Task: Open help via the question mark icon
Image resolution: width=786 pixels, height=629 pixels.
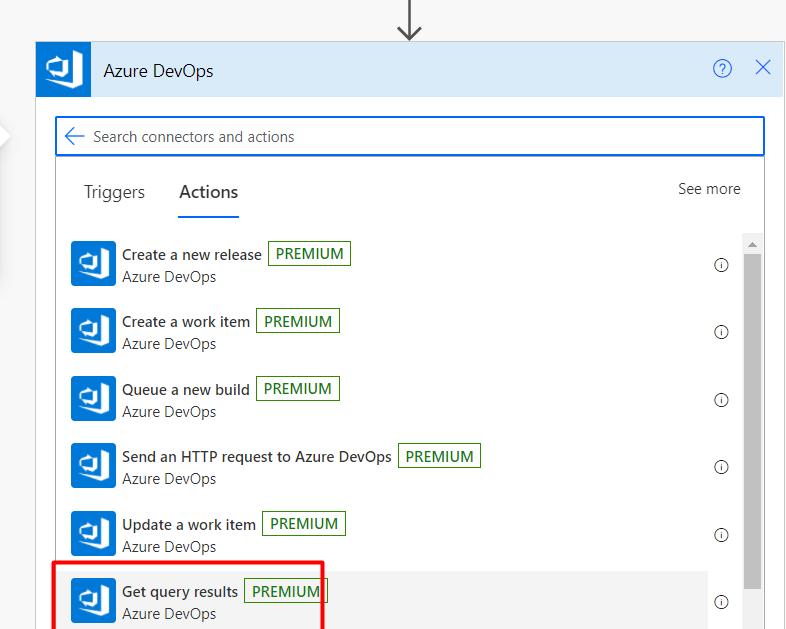Action: (x=722, y=68)
